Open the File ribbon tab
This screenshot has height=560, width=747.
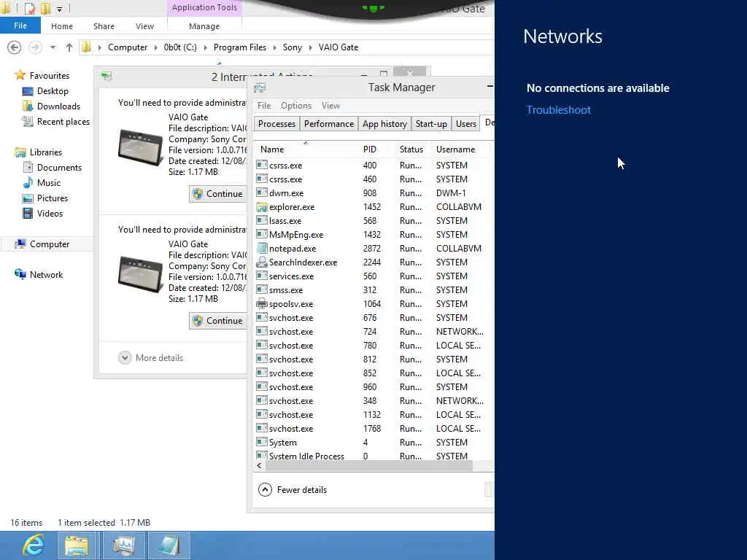[x=20, y=26]
